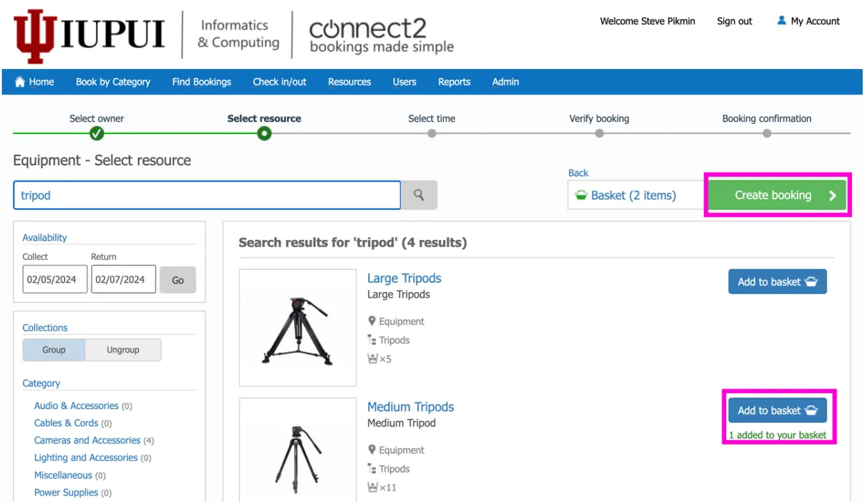Open the Large Tripods title link

pyautogui.click(x=404, y=278)
